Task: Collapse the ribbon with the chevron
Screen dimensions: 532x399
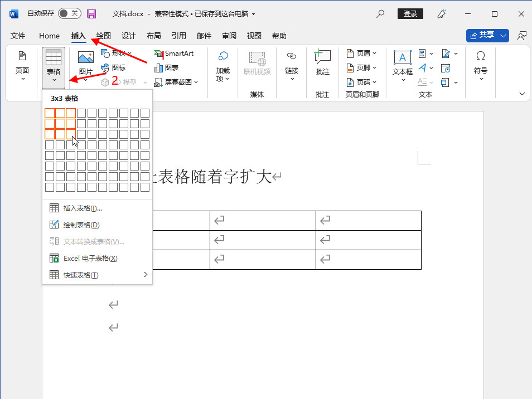Action: (522, 94)
